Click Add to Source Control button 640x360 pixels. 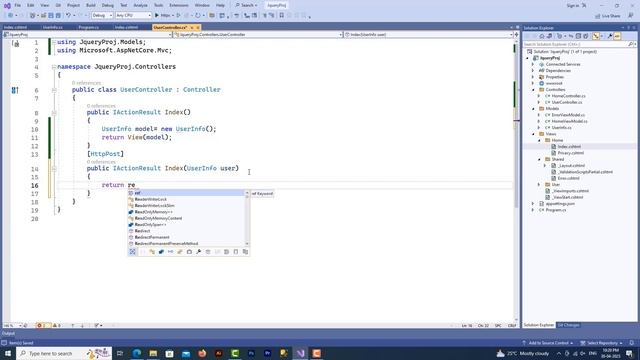click(x=548, y=343)
